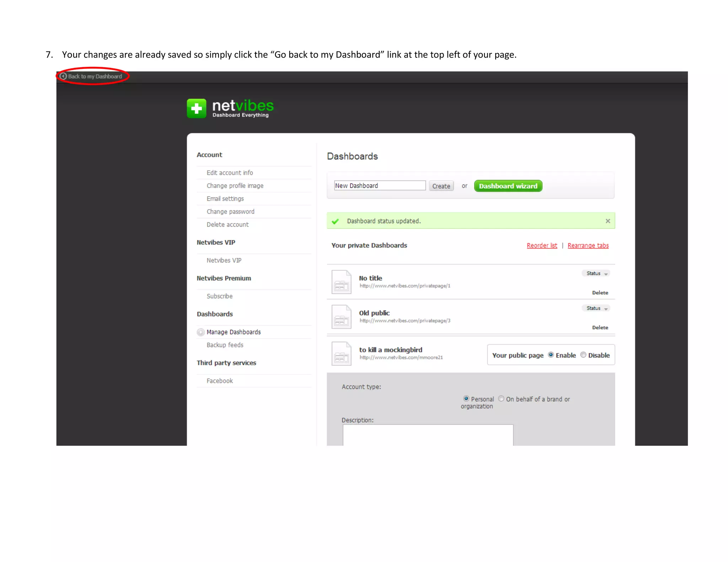Click the netvibes.com/mmoore21 URL text
The width and height of the screenshot is (728, 562).
401,357
